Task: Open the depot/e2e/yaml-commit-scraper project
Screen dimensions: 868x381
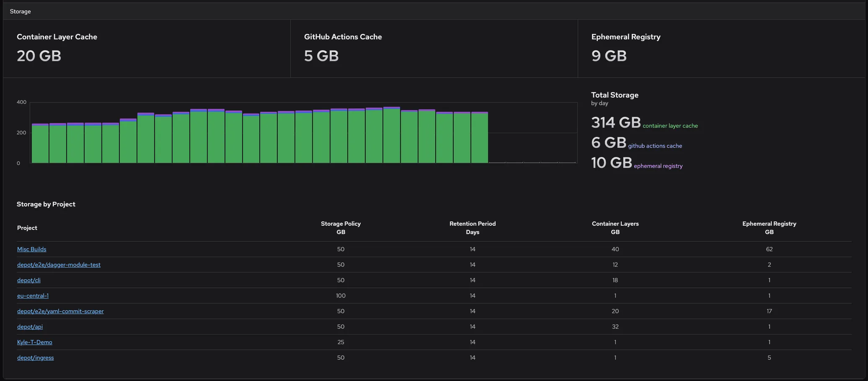Action: [x=60, y=311]
